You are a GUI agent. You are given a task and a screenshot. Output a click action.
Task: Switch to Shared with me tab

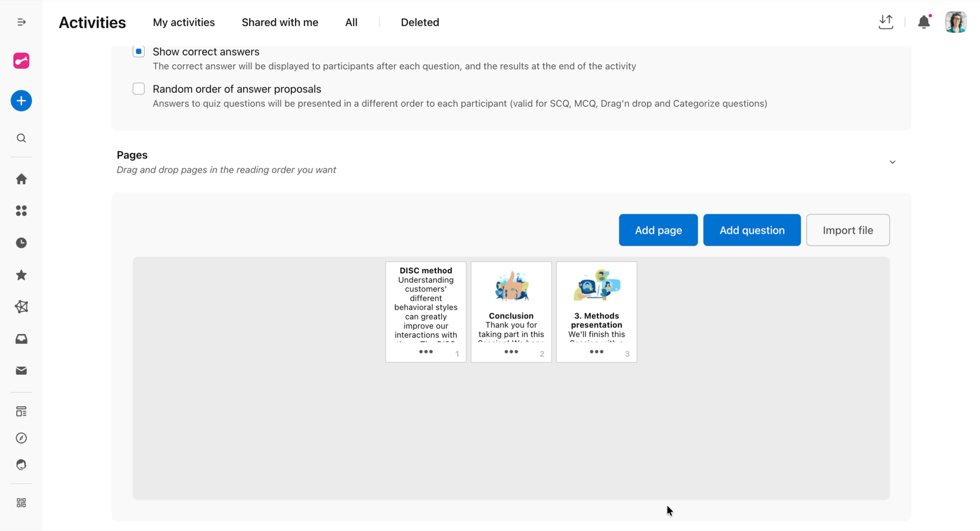(280, 22)
